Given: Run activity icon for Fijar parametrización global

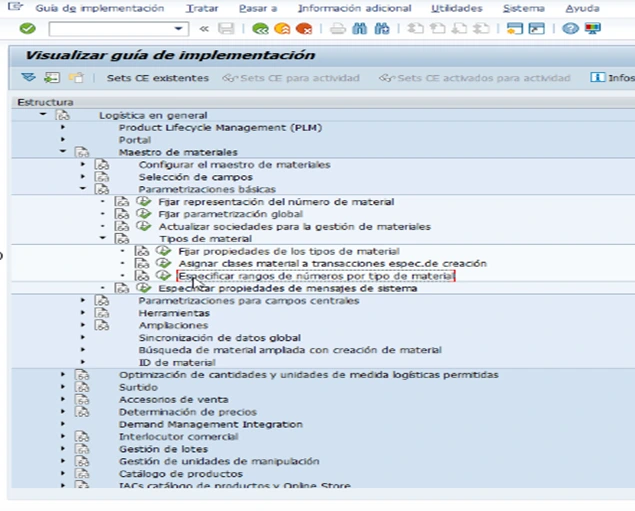Looking at the screenshot, I should tap(143, 213).
